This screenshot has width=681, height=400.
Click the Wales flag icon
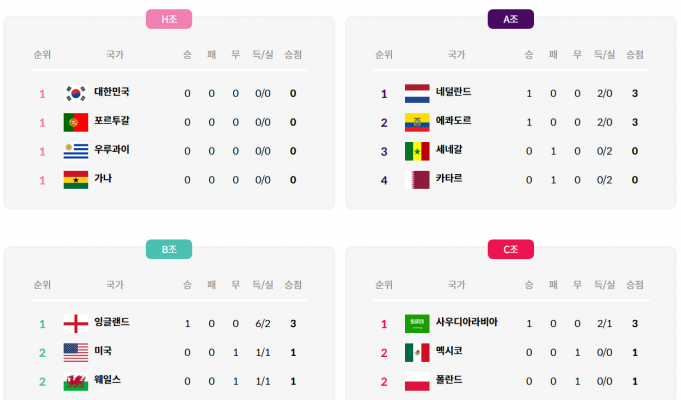75,382
